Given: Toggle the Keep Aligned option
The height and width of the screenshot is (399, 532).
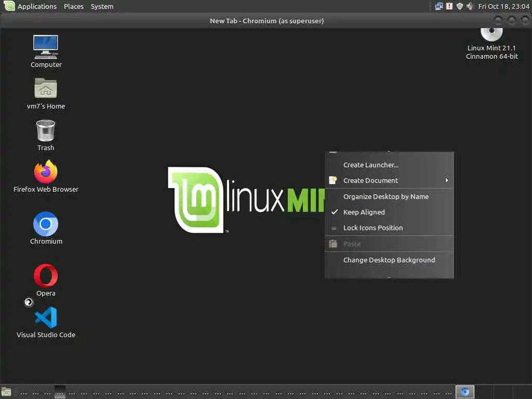Looking at the screenshot, I should coord(389,212).
